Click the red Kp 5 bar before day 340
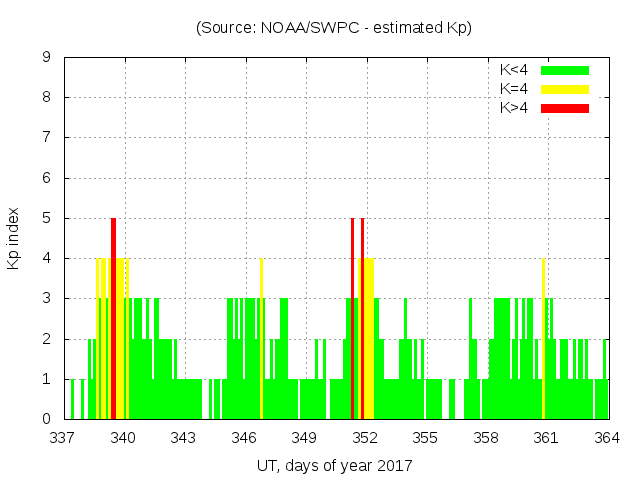This screenshot has width=640, height=480. [113, 318]
